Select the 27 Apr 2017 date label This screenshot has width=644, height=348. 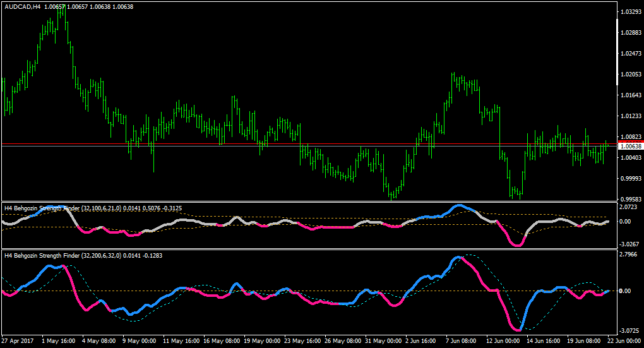pos(18,340)
